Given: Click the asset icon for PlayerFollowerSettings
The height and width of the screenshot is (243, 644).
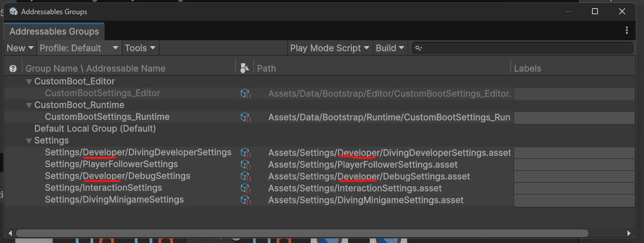Looking at the screenshot, I should tap(245, 164).
